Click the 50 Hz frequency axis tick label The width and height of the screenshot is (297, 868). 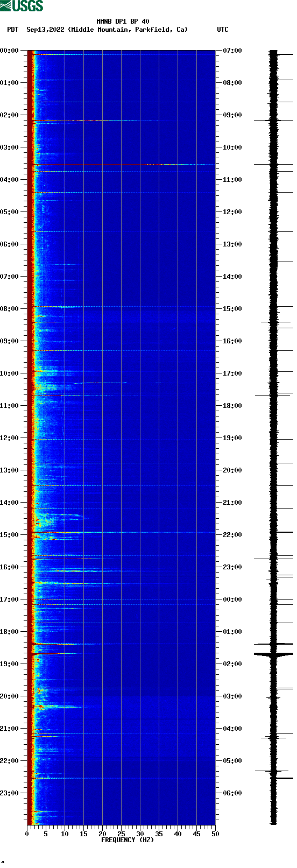(x=215, y=834)
